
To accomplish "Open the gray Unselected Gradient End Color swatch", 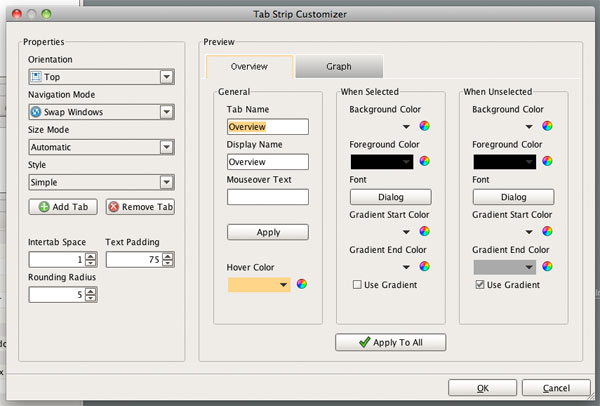I will [x=505, y=267].
